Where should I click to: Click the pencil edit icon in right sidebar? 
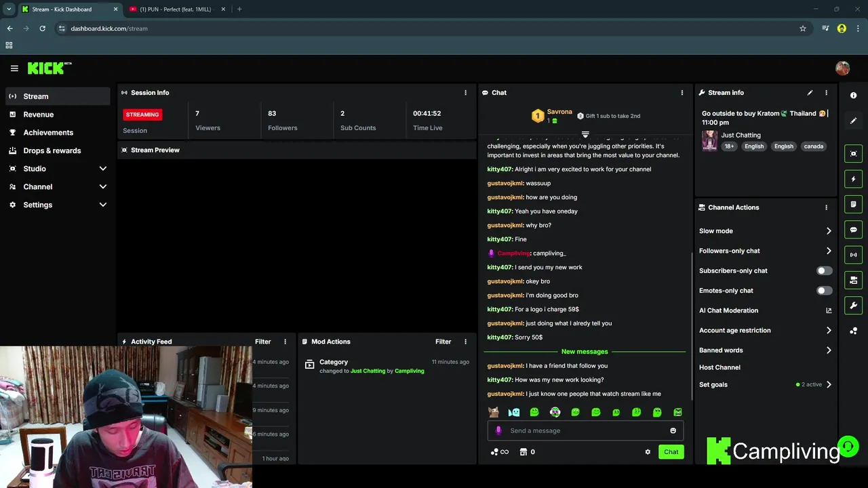click(854, 121)
